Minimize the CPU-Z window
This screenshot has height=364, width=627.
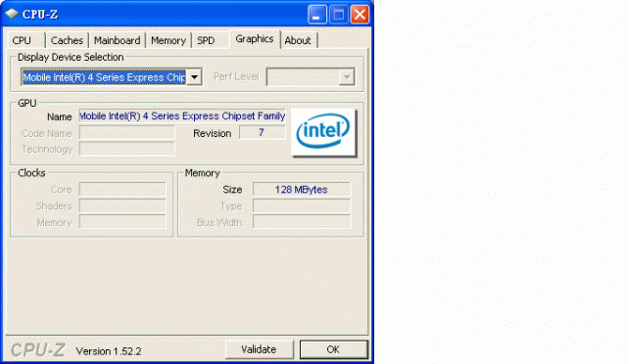click(317, 15)
